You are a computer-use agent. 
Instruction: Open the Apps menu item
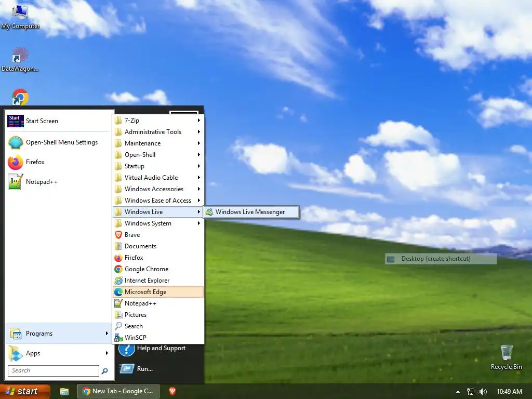pyautogui.click(x=59, y=353)
